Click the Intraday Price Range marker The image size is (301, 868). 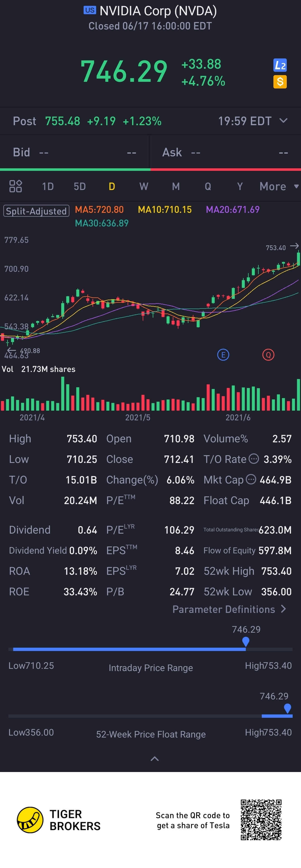(x=246, y=642)
